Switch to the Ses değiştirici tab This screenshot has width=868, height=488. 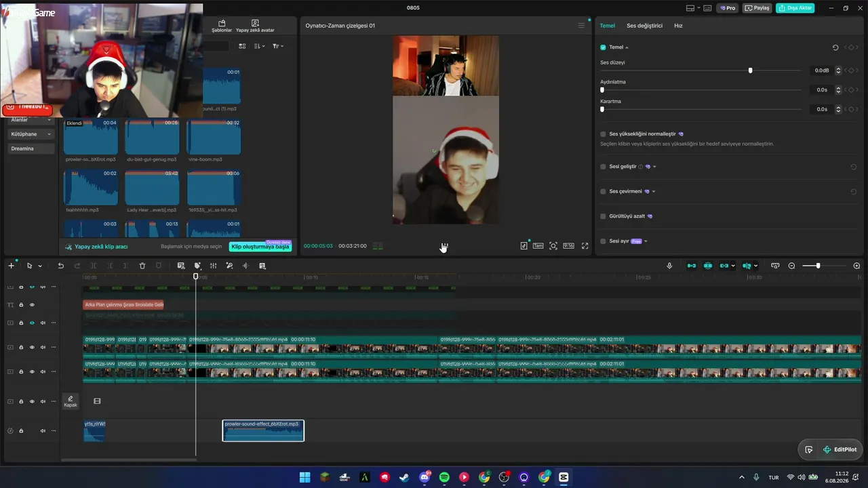(x=644, y=26)
